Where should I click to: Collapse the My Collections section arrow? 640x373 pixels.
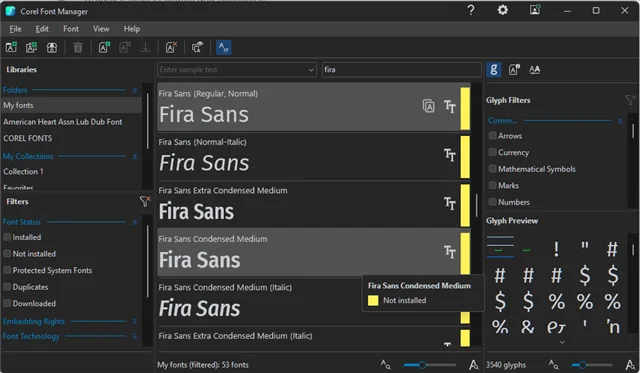pos(135,156)
